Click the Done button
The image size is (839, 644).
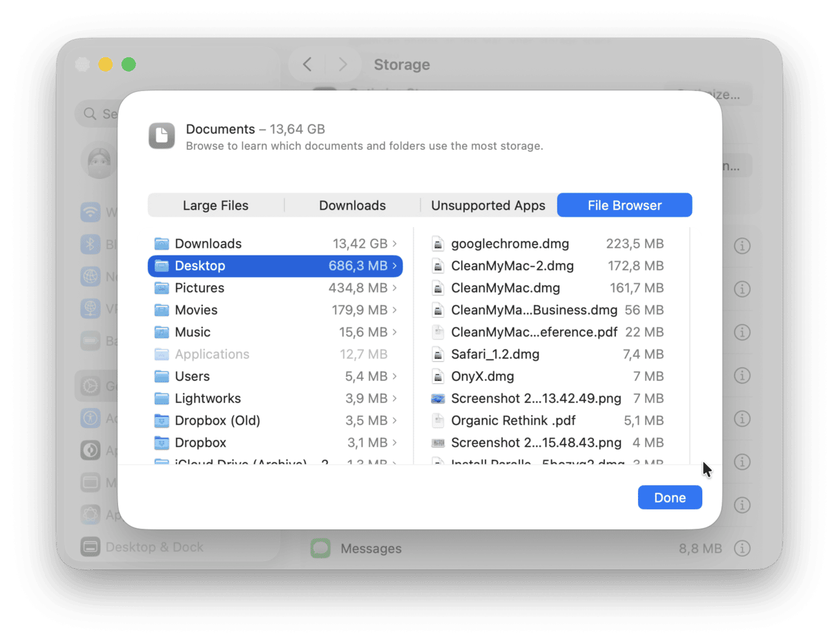pyautogui.click(x=669, y=497)
